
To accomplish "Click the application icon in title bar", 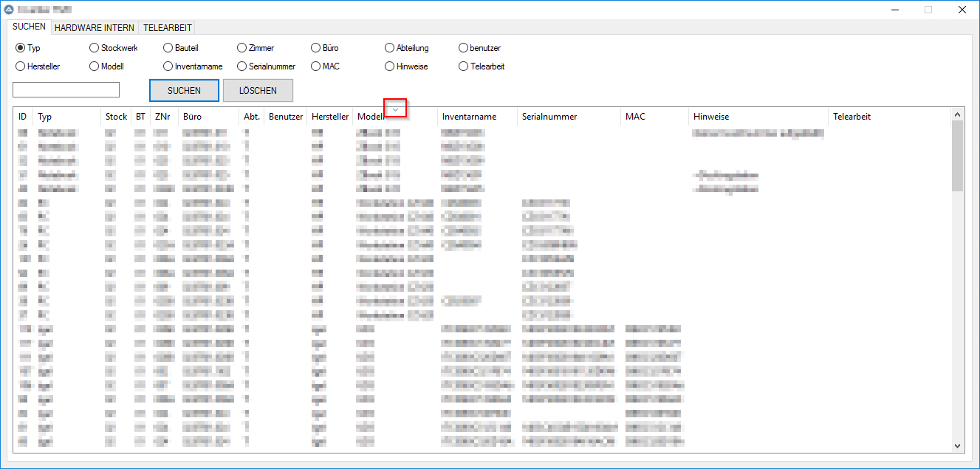I will point(9,10).
